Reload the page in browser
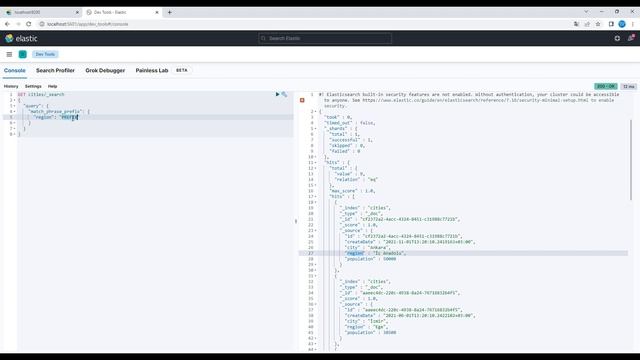Image resolution: width=640 pixels, height=360 pixels. 29,24
